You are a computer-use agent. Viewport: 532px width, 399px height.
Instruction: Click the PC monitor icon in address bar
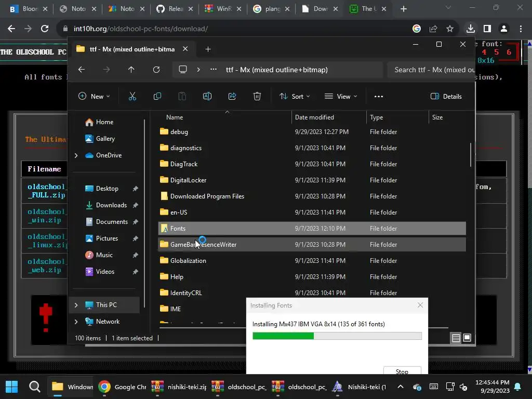183,70
